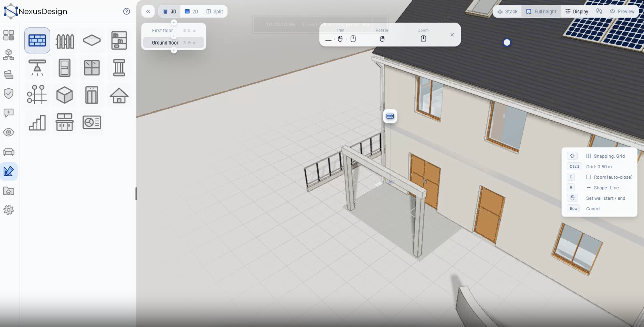644x327 pixels.
Task: Switch to 2D view
Action: [191, 11]
